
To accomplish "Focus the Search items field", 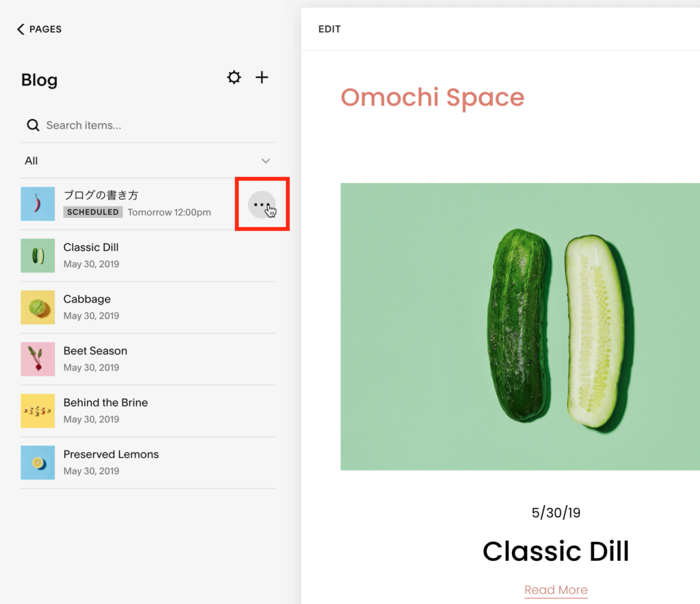I will [x=148, y=125].
